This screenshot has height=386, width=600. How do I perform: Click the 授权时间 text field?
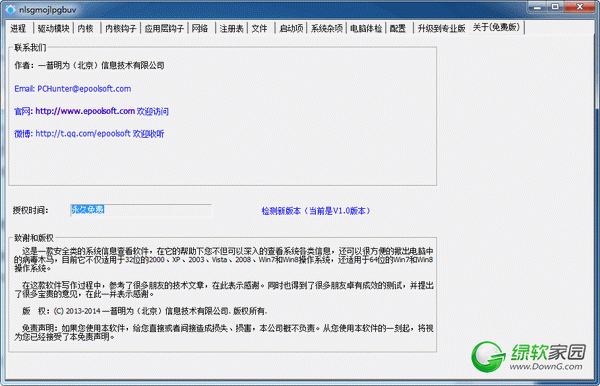140,210
